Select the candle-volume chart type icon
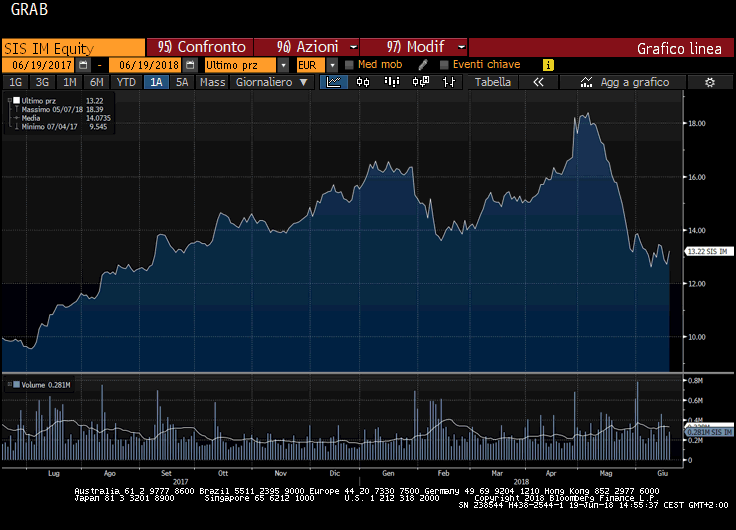The width and height of the screenshot is (736, 530). pyautogui.click(x=391, y=82)
